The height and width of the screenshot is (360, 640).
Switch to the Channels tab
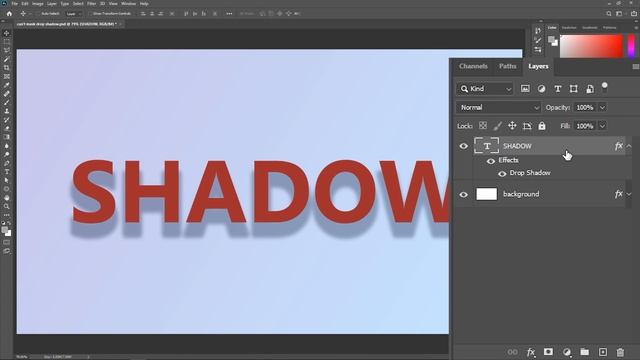click(473, 66)
